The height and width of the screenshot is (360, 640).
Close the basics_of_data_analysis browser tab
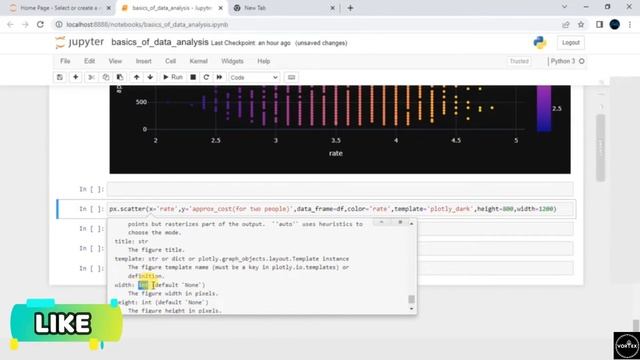pos(220,8)
